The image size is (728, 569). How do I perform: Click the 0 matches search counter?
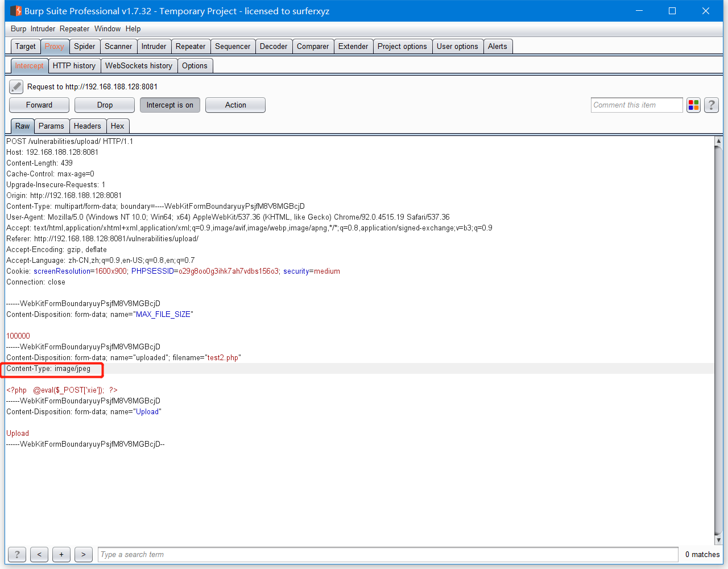[702, 554]
